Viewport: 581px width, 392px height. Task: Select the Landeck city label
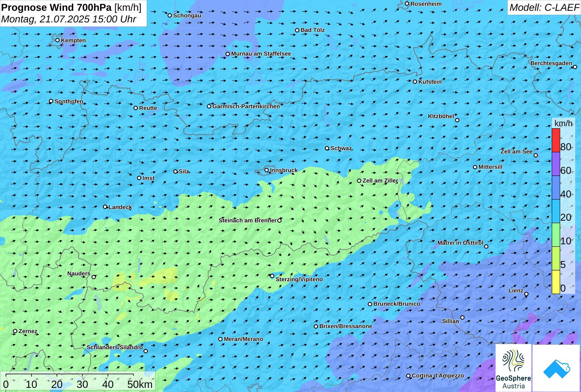[120, 207]
